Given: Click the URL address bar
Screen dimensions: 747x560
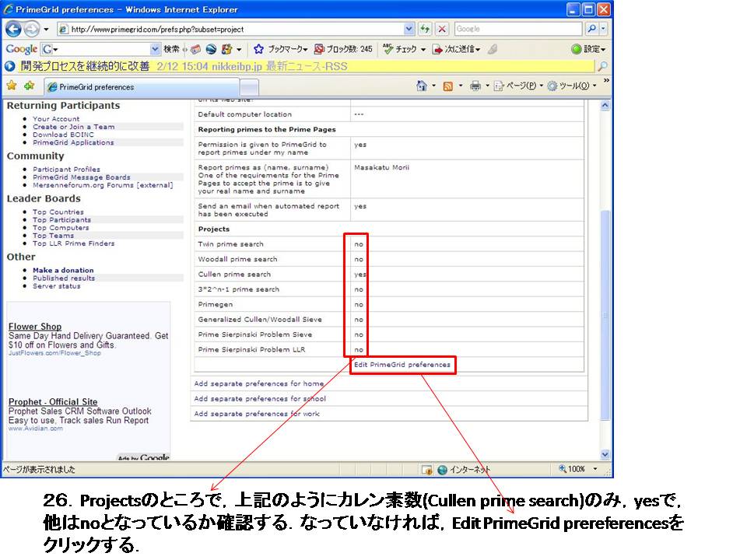Looking at the screenshot, I should click(x=236, y=29).
